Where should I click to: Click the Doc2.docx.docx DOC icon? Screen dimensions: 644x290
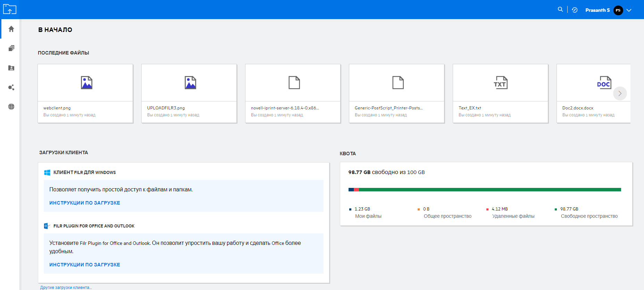coord(604,83)
